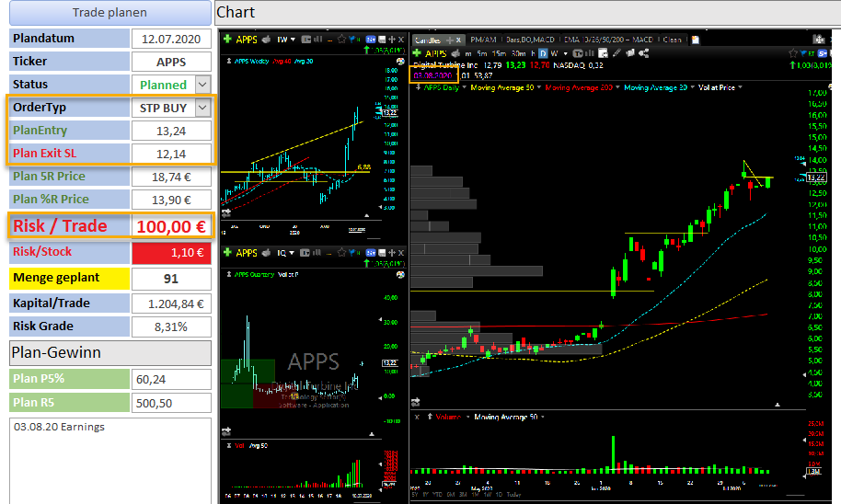Toggle the 15m timeframe button
The width and height of the screenshot is (841, 504).
(x=499, y=53)
